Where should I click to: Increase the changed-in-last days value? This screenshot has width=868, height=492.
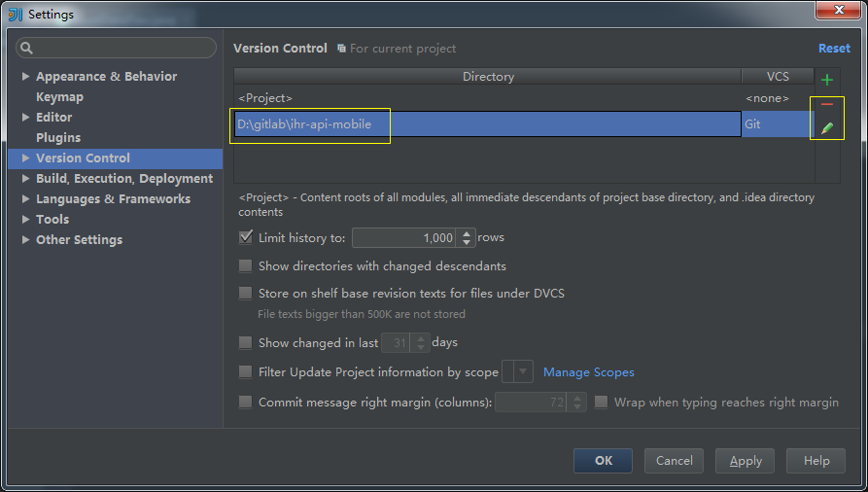[x=421, y=338]
